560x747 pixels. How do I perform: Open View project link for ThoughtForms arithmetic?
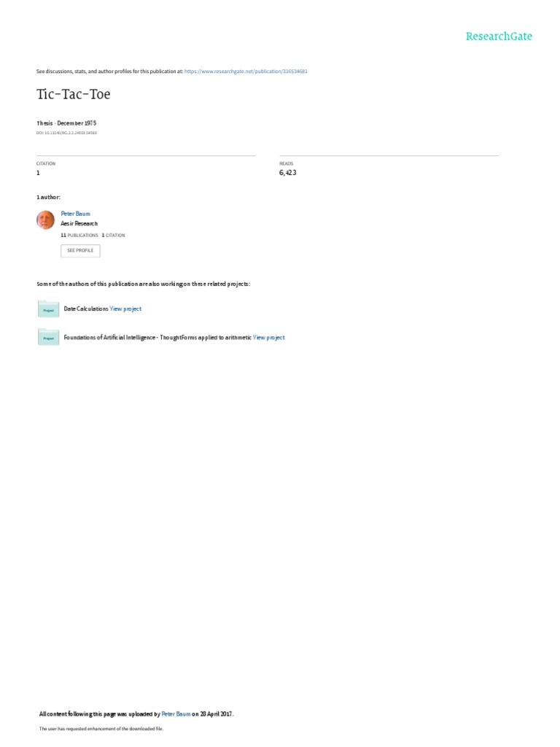tap(269, 337)
